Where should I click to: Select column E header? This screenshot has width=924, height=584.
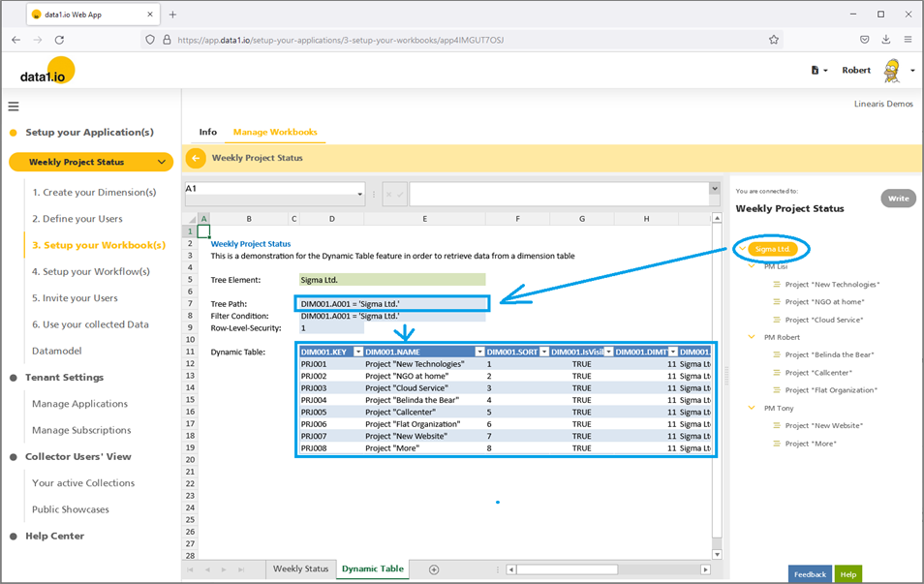coord(424,219)
